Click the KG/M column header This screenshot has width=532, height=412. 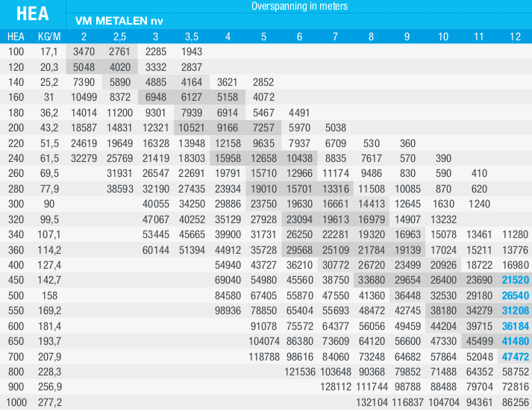point(49,37)
